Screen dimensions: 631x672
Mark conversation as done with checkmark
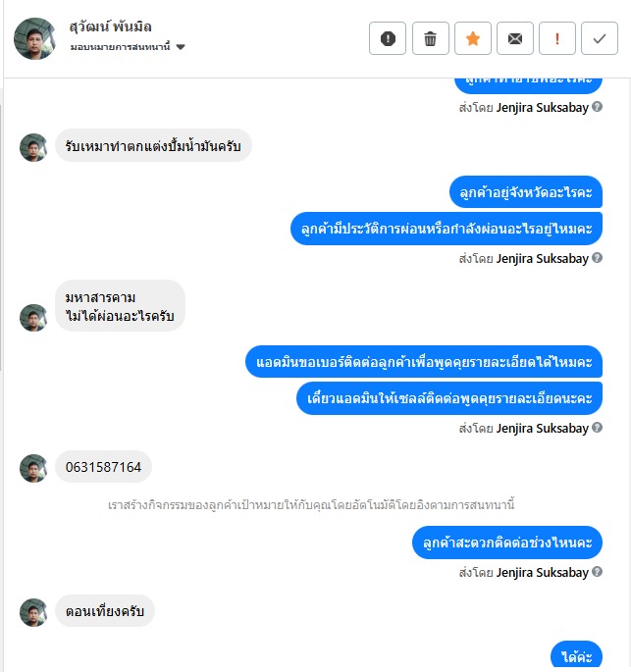[x=600, y=38]
